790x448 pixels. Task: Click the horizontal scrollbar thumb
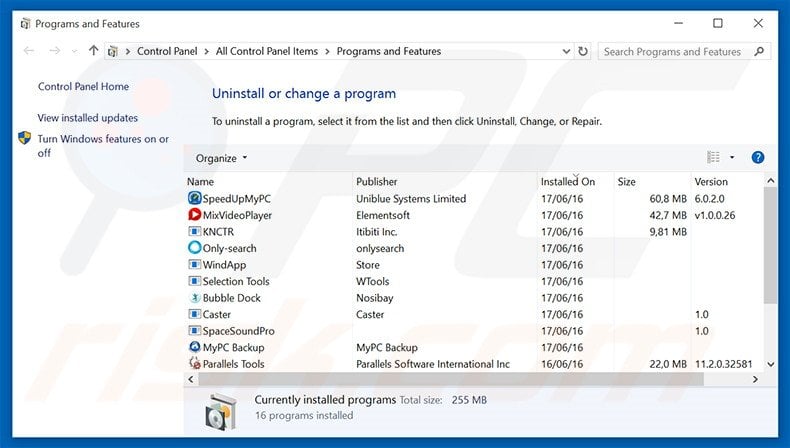pos(451,379)
